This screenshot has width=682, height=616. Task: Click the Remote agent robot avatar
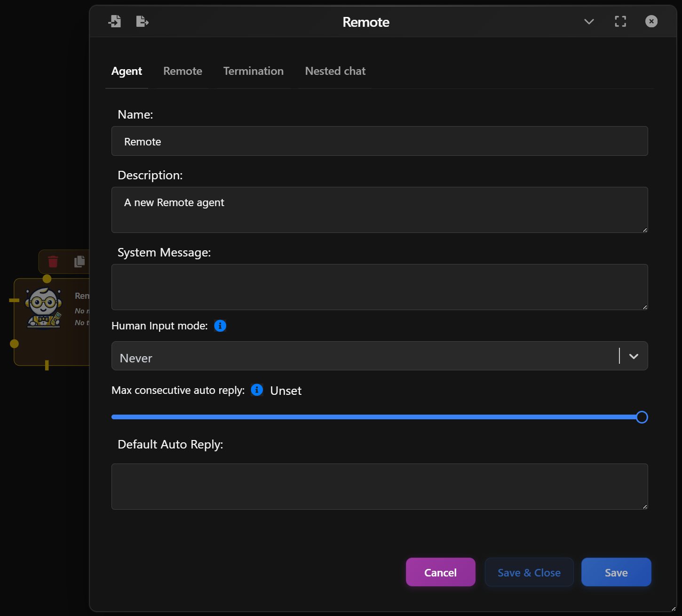(x=44, y=307)
